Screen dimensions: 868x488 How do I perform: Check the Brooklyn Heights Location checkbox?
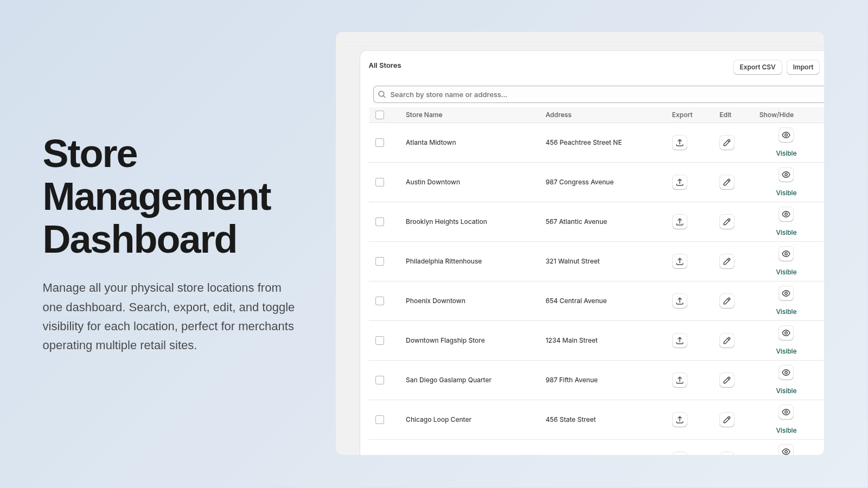(x=380, y=222)
